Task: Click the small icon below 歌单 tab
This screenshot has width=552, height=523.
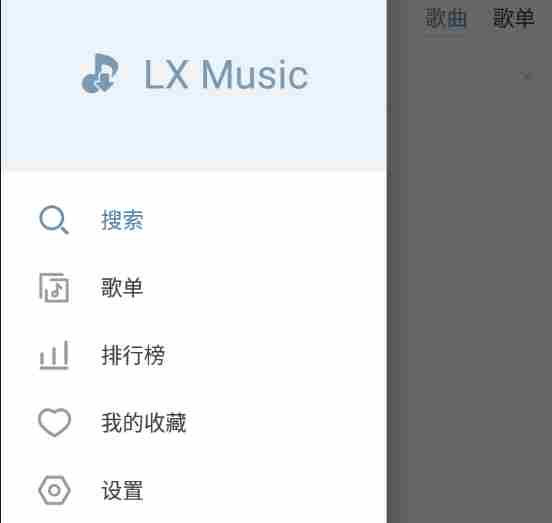Action: 527,75
